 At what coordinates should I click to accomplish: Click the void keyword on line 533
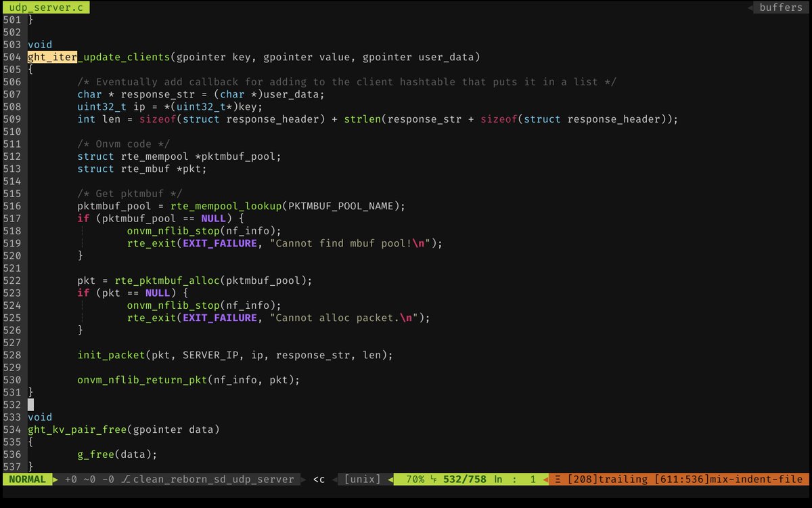[40, 417]
